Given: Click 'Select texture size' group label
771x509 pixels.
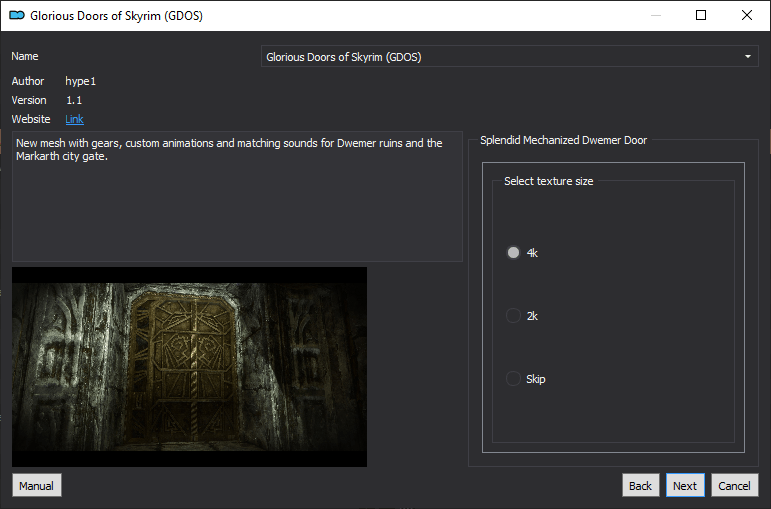Looking at the screenshot, I should tap(549, 181).
